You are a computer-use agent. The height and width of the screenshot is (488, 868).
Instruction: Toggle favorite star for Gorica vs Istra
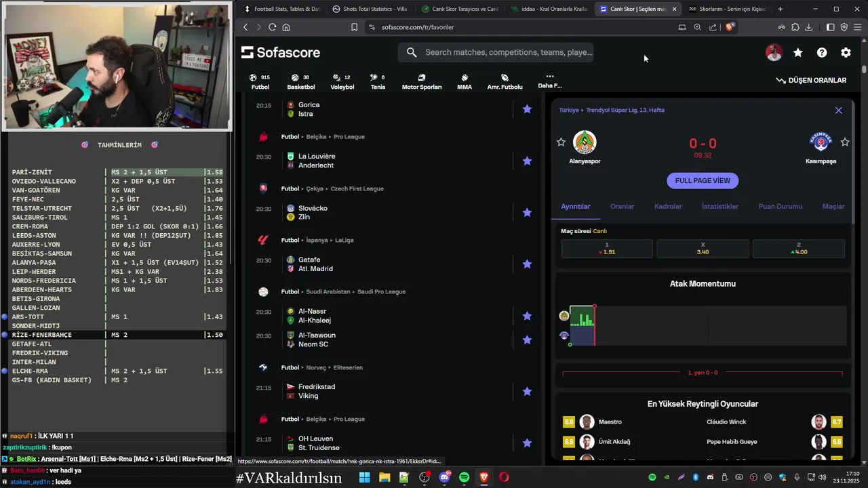tap(527, 109)
